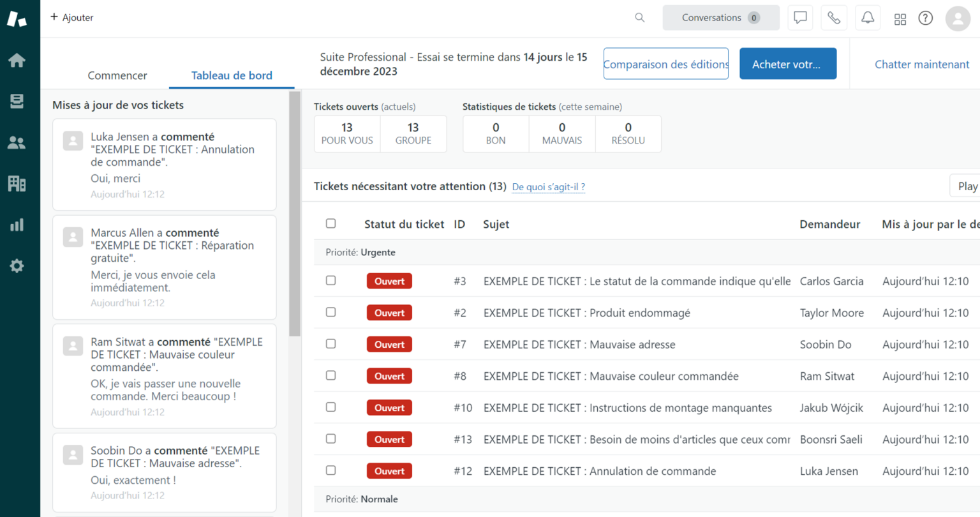This screenshot has width=980, height=517.
Task: Open the Analytics reports icon
Action: pos(17,224)
